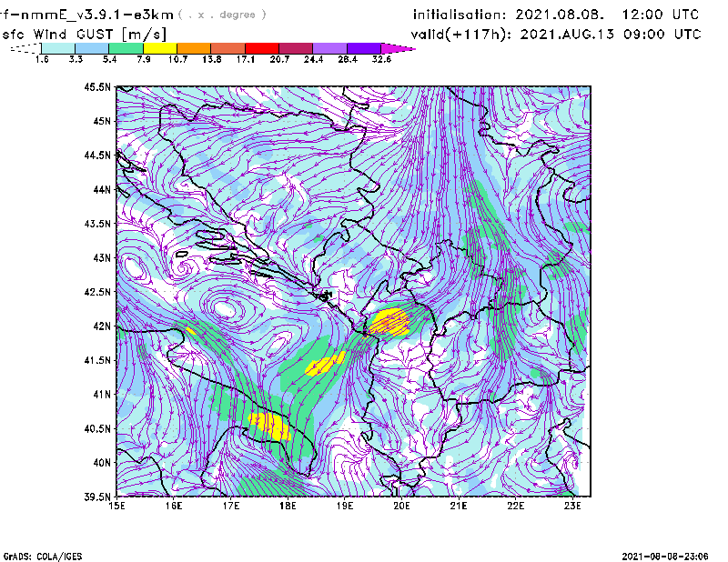Click the 41N latitude label
The image size is (728, 562).
point(102,395)
